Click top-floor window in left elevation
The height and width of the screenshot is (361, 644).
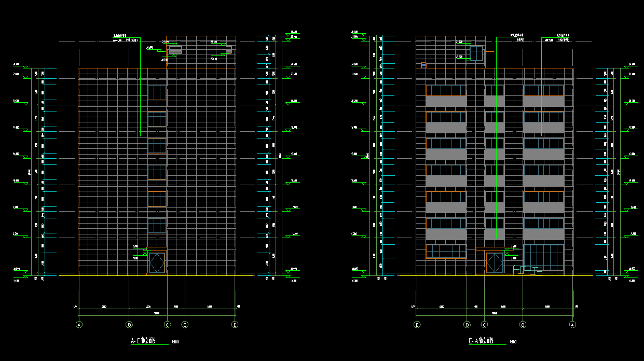(157, 92)
